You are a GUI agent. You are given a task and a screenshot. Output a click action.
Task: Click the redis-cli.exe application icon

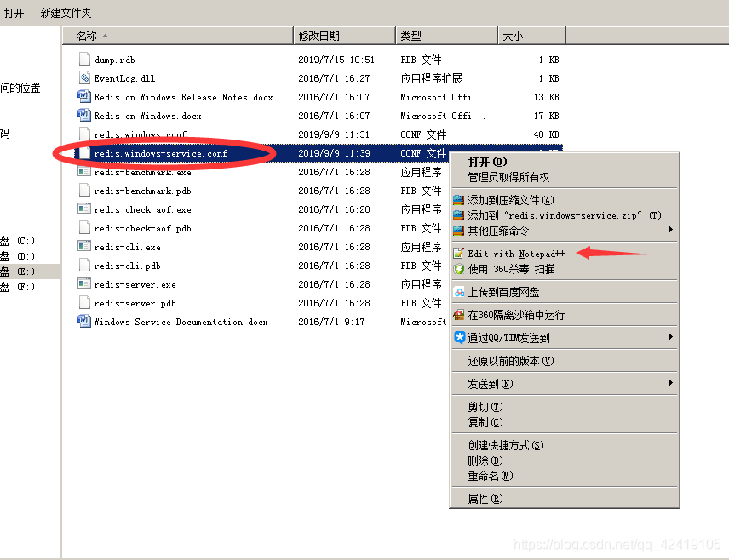click(x=84, y=246)
